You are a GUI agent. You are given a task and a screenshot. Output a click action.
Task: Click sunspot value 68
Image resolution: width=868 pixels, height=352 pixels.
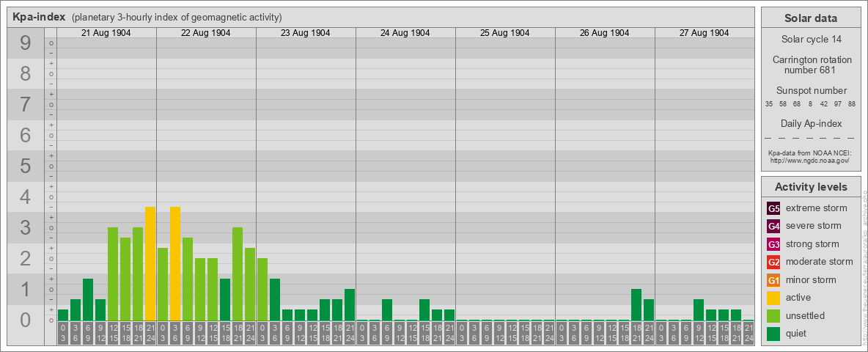click(x=797, y=104)
